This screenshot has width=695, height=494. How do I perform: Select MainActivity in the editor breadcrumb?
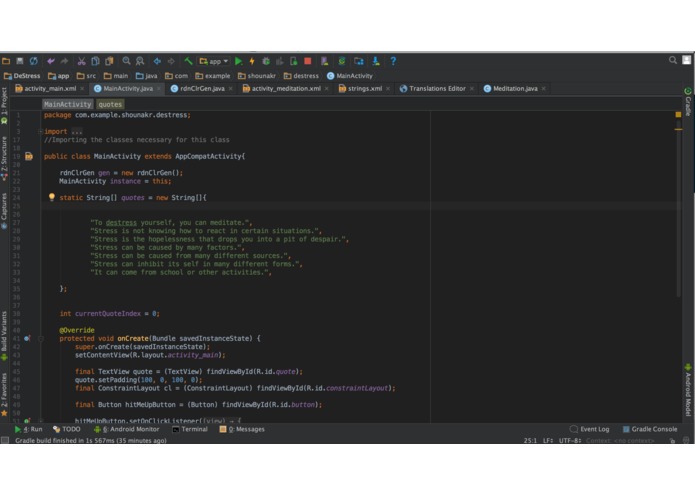point(68,104)
